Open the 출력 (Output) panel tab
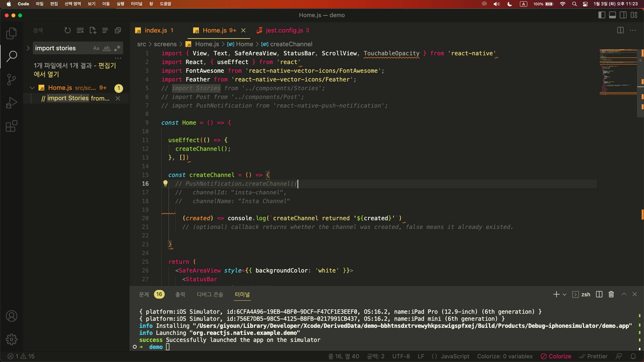The height and width of the screenshot is (362, 644). [180, 294]
